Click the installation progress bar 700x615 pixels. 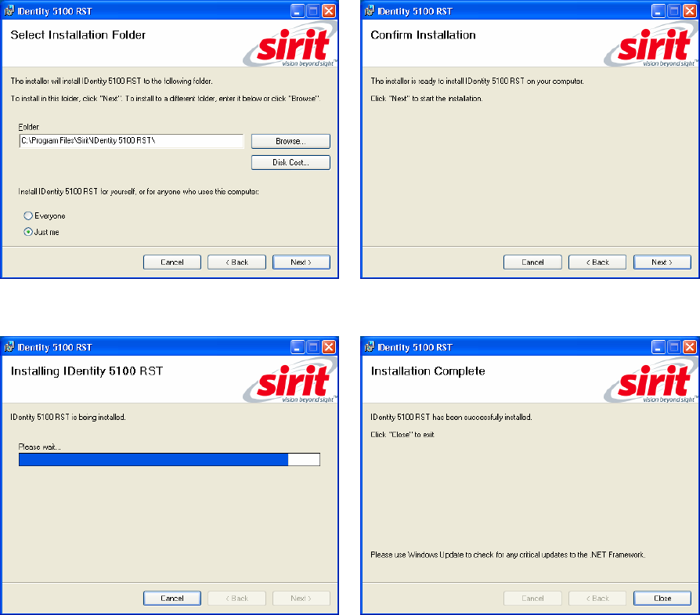point(169,459)
